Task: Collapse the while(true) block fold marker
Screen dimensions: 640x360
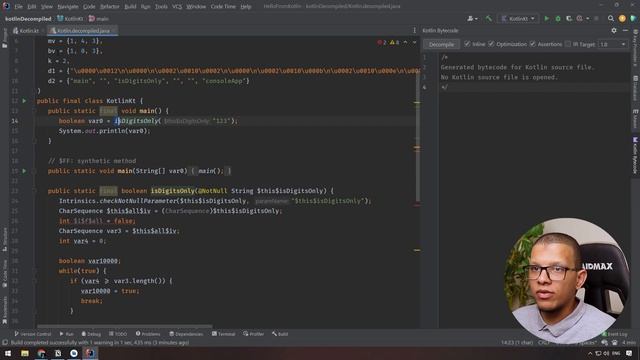Action: coord(34,271)
